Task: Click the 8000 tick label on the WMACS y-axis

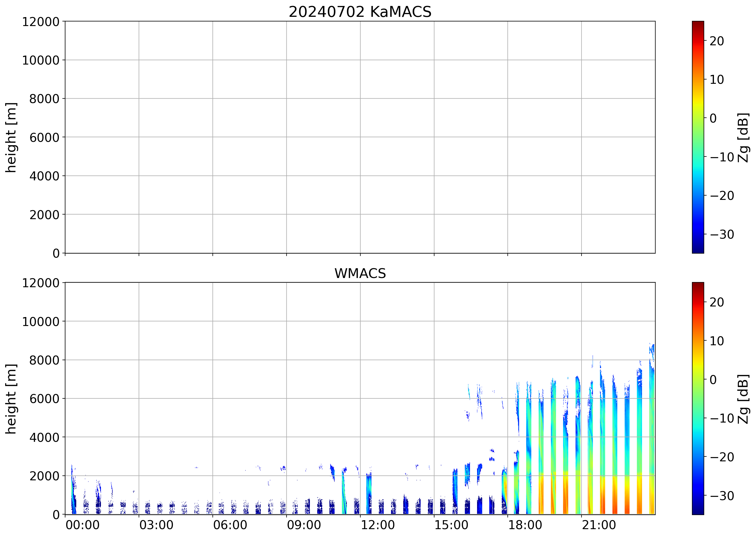Action: click(44, 360)
